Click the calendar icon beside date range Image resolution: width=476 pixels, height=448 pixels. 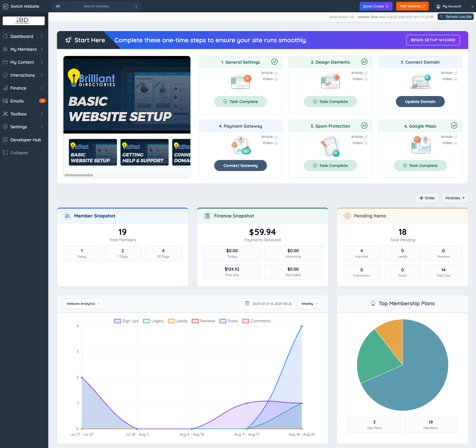tap(247, 304)
